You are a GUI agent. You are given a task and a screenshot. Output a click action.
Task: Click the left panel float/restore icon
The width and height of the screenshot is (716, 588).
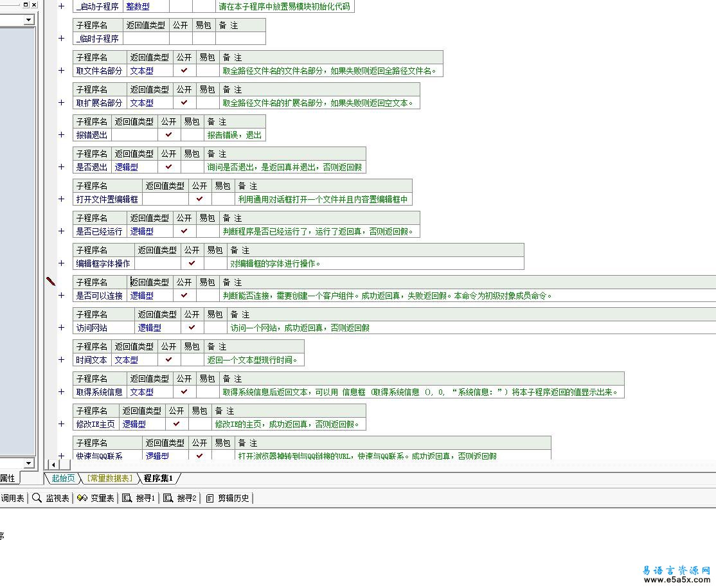26,4
